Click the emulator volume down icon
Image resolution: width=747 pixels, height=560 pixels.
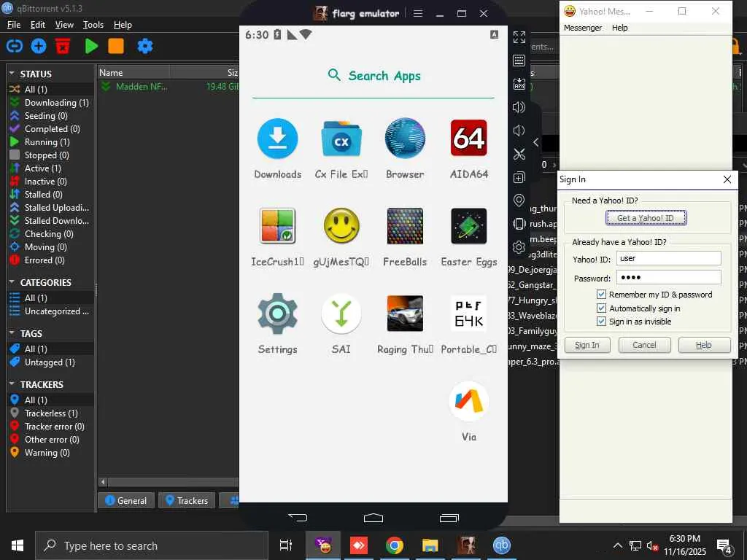519,131
